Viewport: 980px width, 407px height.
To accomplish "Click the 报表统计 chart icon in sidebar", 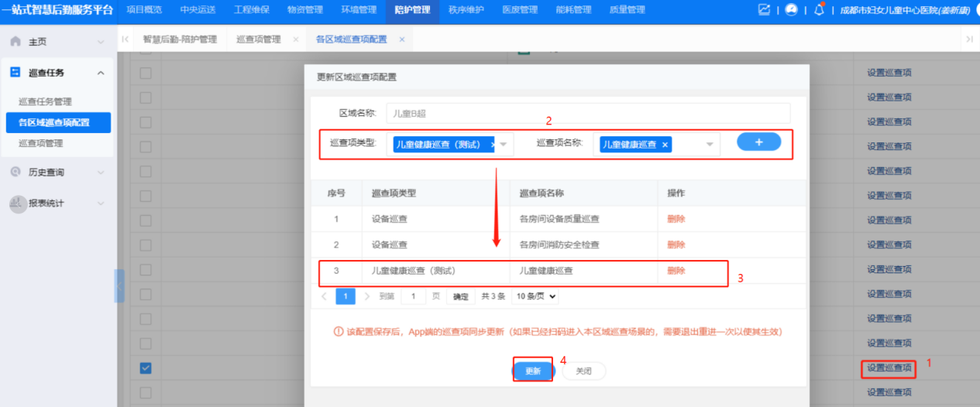I will coord(18,203).
